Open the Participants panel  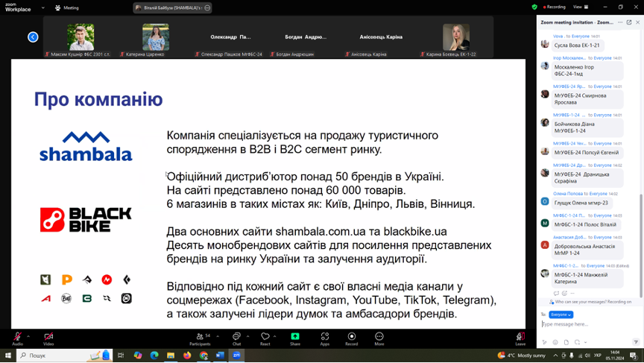[x=201, y=338]
